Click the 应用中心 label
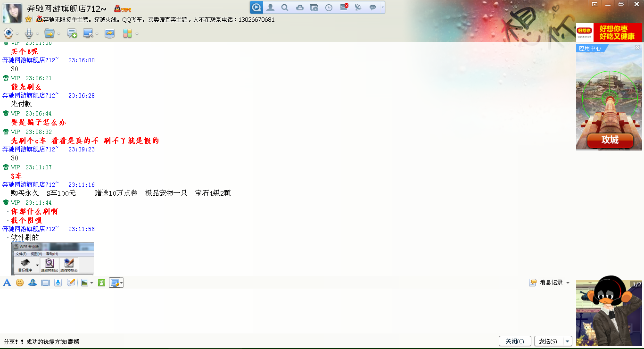The width and height of the screenshot is (644, 349). 590,49
